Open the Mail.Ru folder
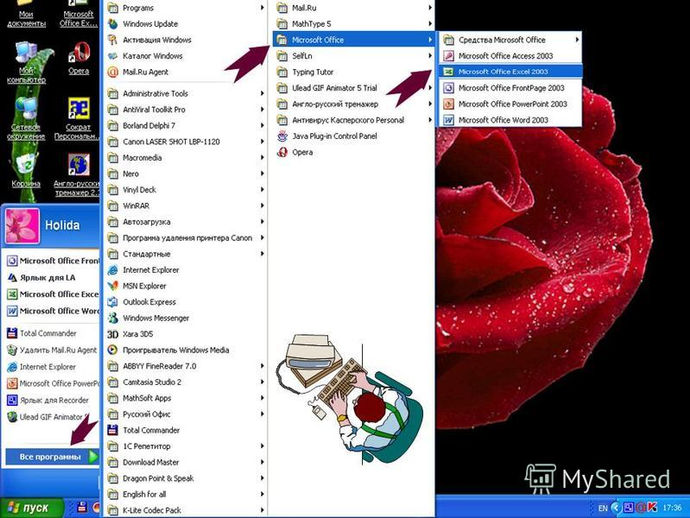The height and width of the screenshot is (518, 690). click(x=353, y=8)
